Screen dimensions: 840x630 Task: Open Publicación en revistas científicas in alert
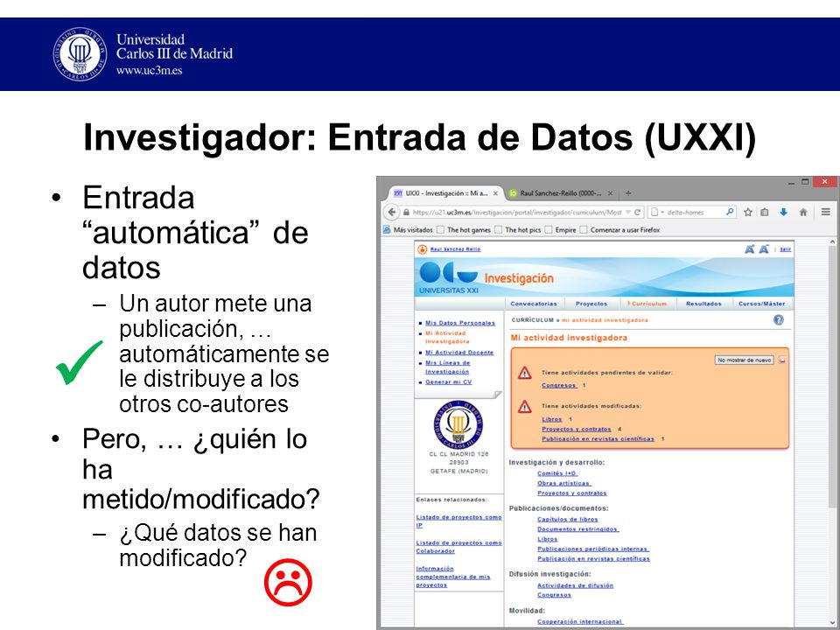[598, 439]
